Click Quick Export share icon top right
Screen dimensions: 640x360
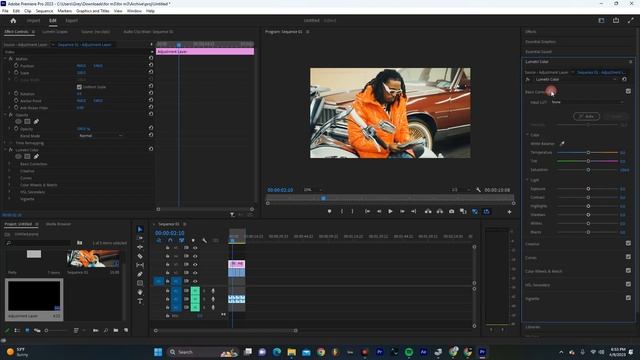[x=616, y=20]
